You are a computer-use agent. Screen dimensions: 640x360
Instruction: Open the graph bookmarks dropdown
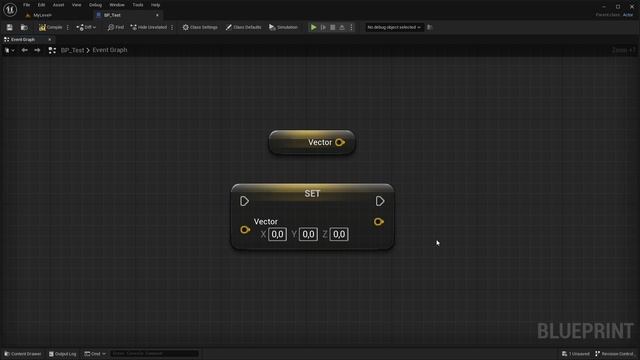point(9,50)
